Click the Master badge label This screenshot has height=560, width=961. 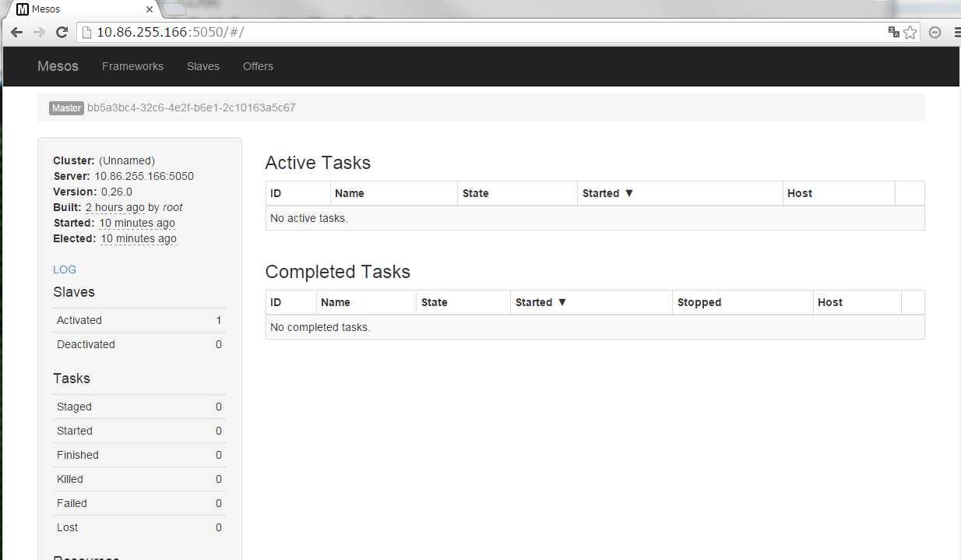[66, 108]
